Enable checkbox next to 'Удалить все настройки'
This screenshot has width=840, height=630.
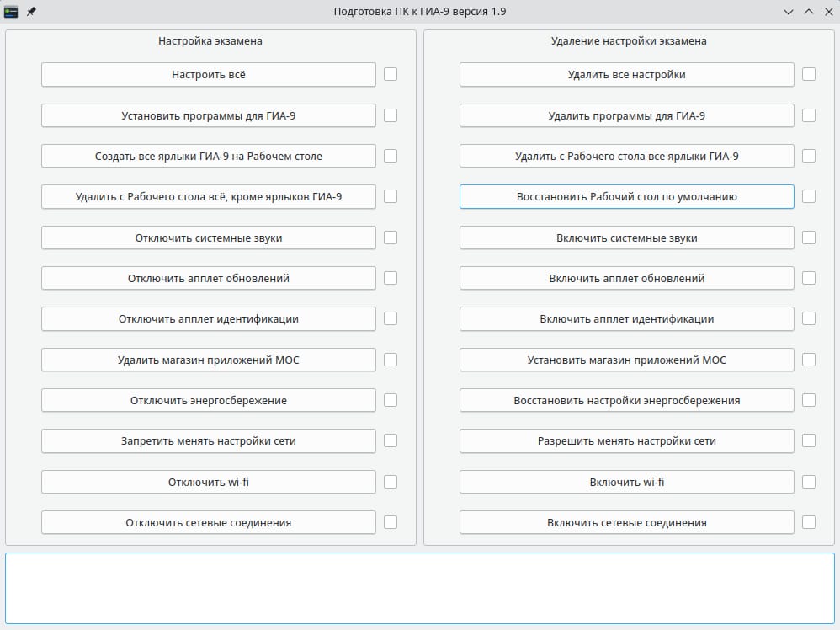(x=809, y=74)
